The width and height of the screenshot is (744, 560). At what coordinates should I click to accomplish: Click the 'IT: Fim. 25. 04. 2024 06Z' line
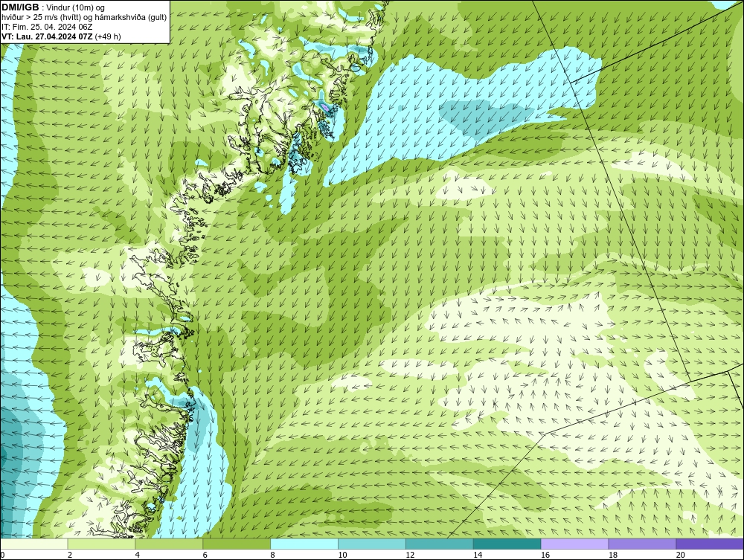click(47, 27)
